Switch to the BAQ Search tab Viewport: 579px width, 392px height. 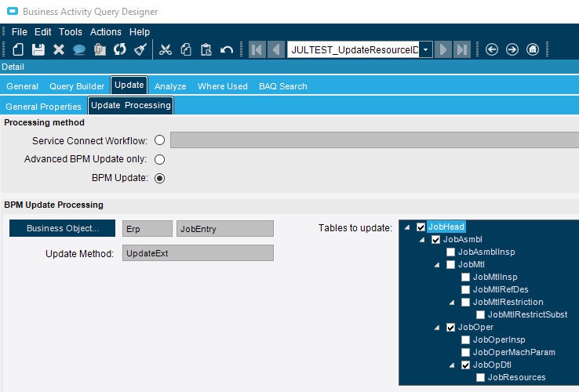pos(283,86)
